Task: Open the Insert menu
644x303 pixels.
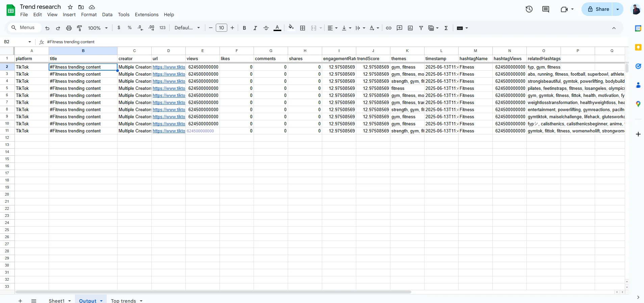Action: pyautogui.click(x=69, y=15)
